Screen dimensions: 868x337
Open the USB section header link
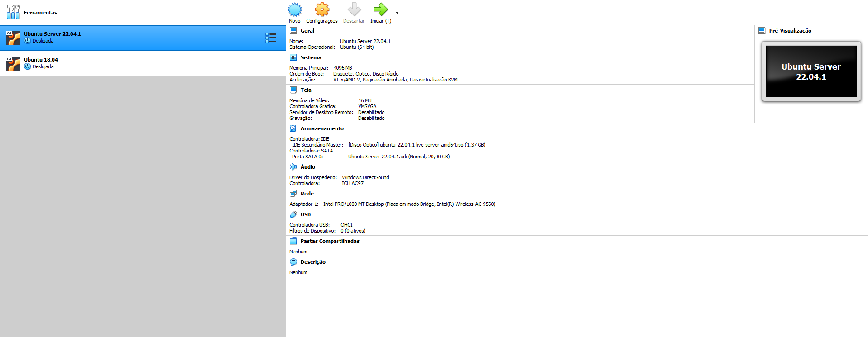click(x=306, y=214)
